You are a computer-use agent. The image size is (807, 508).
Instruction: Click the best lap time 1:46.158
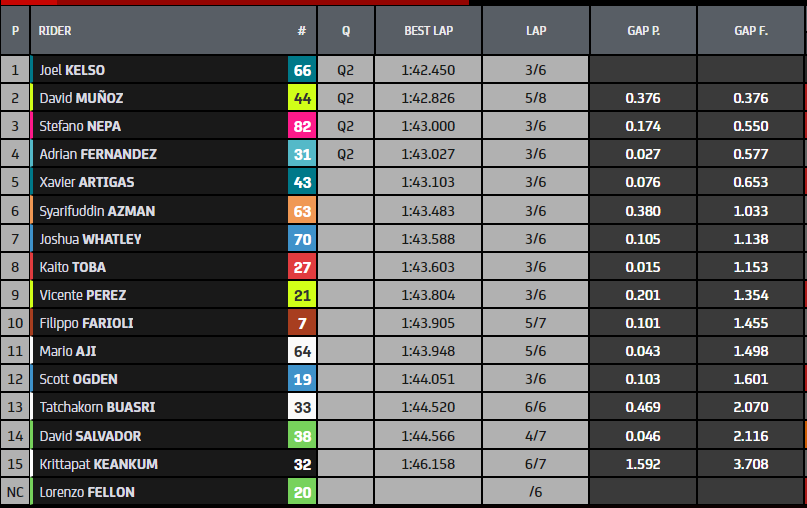(x=428, y=464)
